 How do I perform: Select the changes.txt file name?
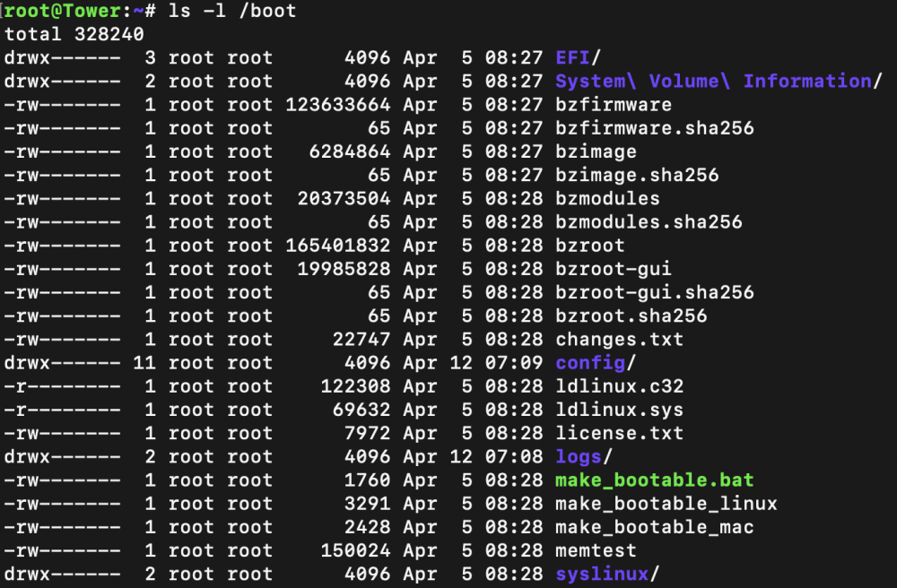619,339
